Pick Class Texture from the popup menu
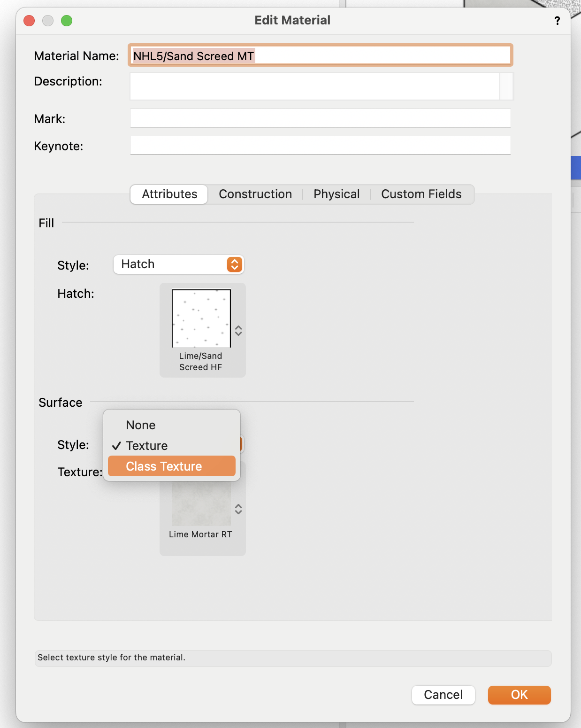Viewport: 581px width, 728px height. [x=164, y=466]
